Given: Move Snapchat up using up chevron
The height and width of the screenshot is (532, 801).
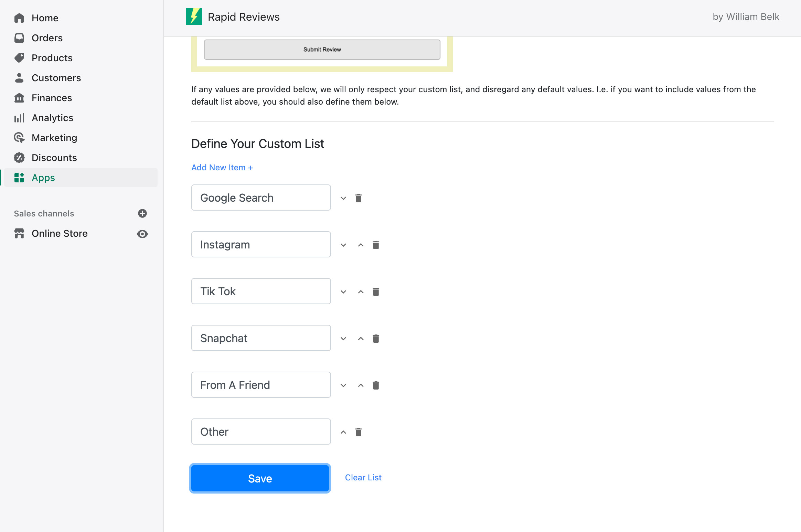Looking at the screenshot, I should 361,339.
